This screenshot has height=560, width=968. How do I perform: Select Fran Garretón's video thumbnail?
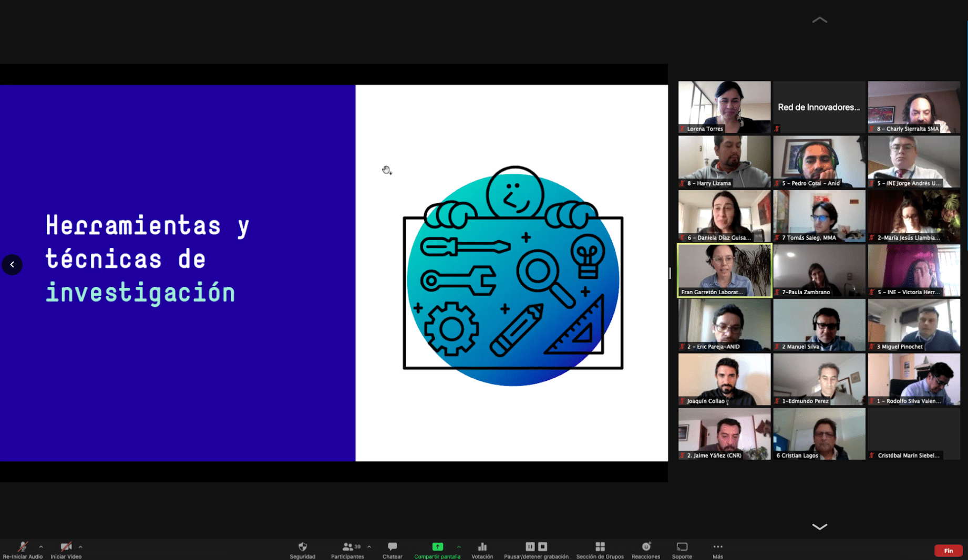coord(724,270)
